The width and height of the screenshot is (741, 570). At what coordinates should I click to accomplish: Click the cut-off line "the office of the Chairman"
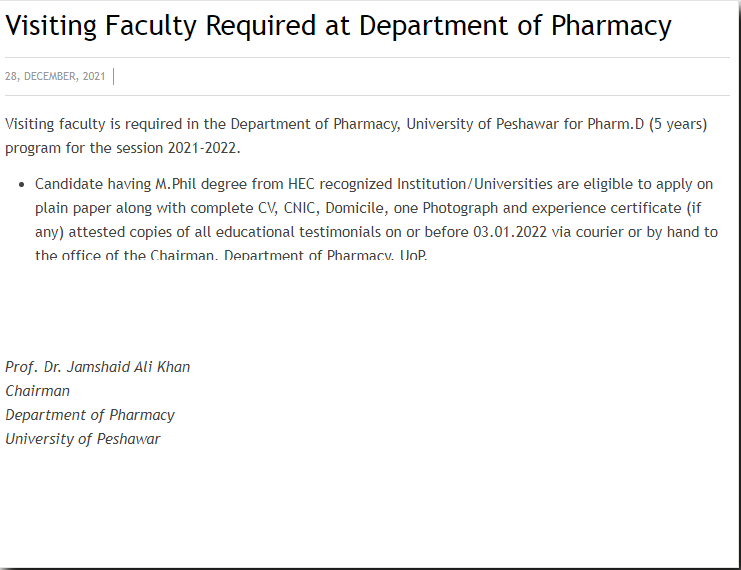pyautogui.click(x=127, y=255)
